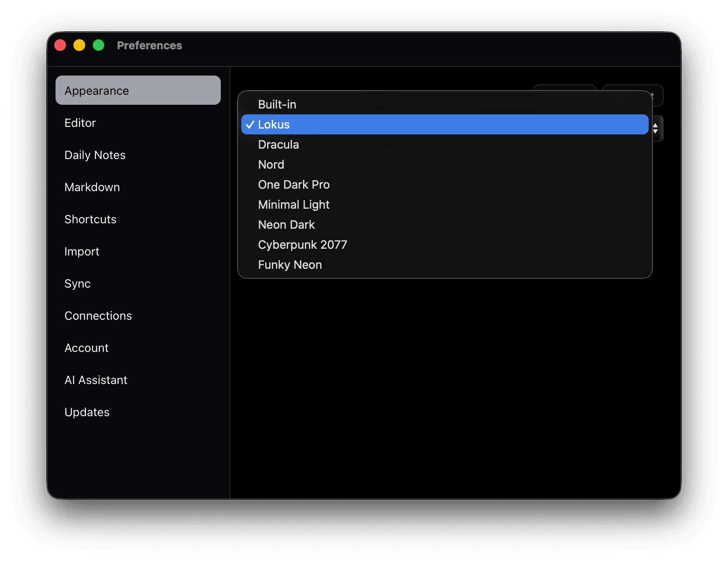Choose the Funky Neon theme

tap(290, 265)
